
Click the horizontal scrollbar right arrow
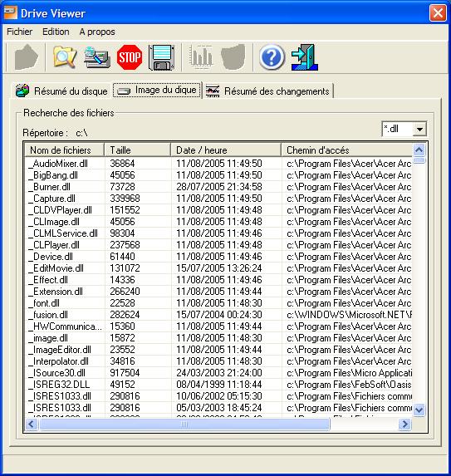click(404, 424)
